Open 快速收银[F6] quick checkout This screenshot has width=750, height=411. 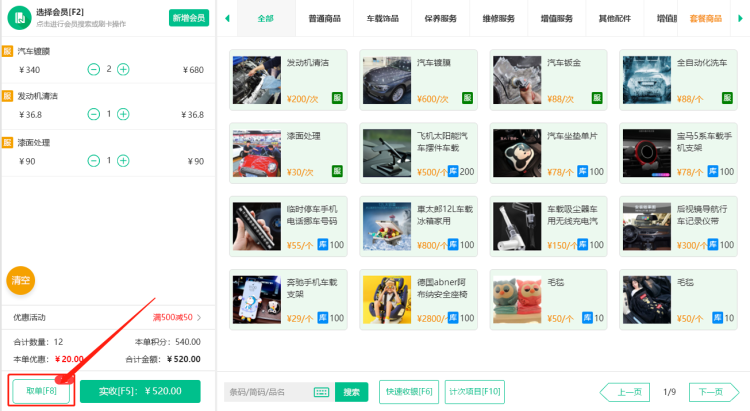(x=409, y=392)
